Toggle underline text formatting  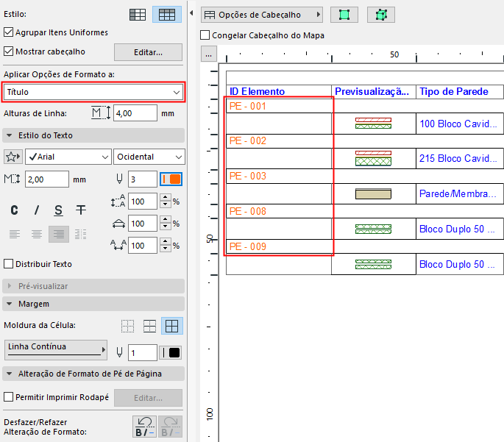tap(58, 210)
